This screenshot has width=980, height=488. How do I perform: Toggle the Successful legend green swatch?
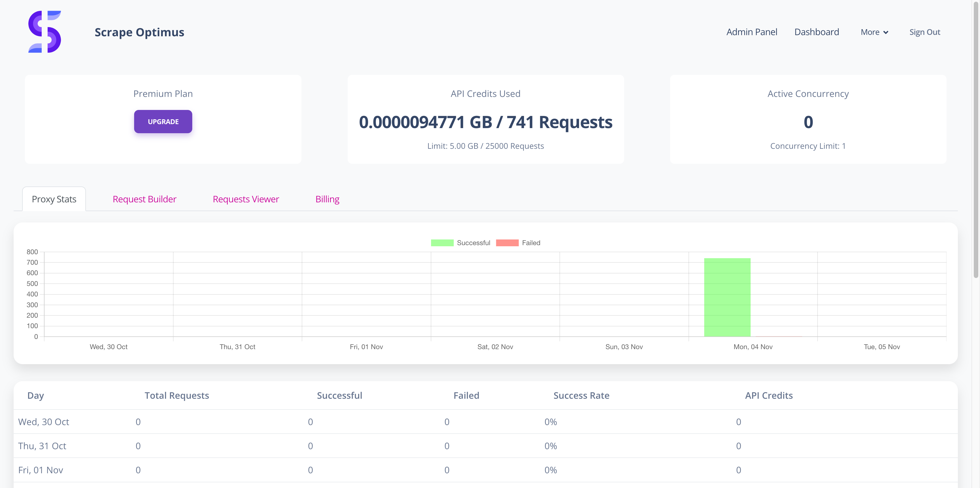click(442, 243)
